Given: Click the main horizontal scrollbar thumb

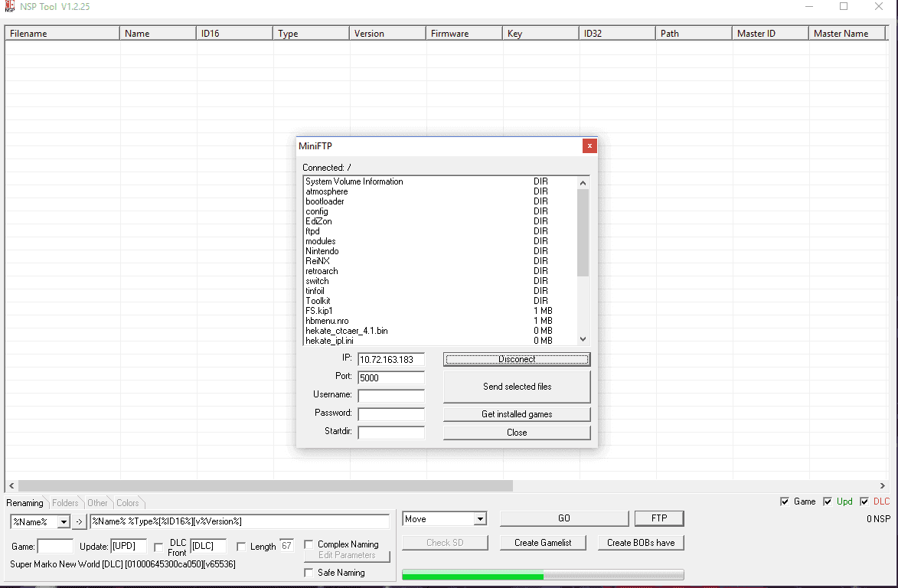Looking at the screenshot, I should pos(265,485).
